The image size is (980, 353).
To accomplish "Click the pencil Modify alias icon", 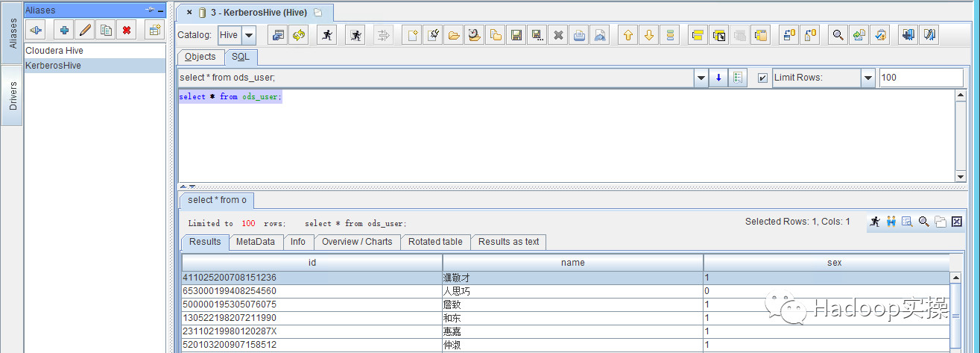I will coord(86,30).
